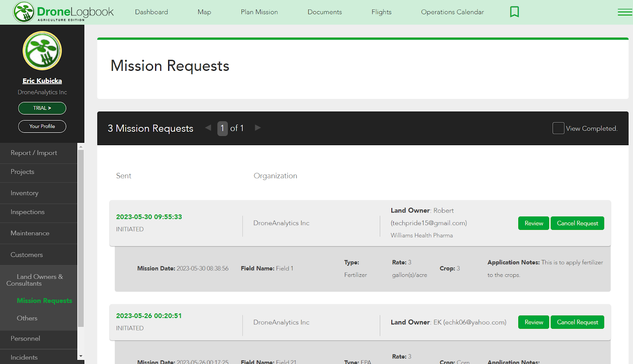Click timestamp 2023-05-30 09:55:33
The width and height of the screenshot is (633, 364).
149,217
